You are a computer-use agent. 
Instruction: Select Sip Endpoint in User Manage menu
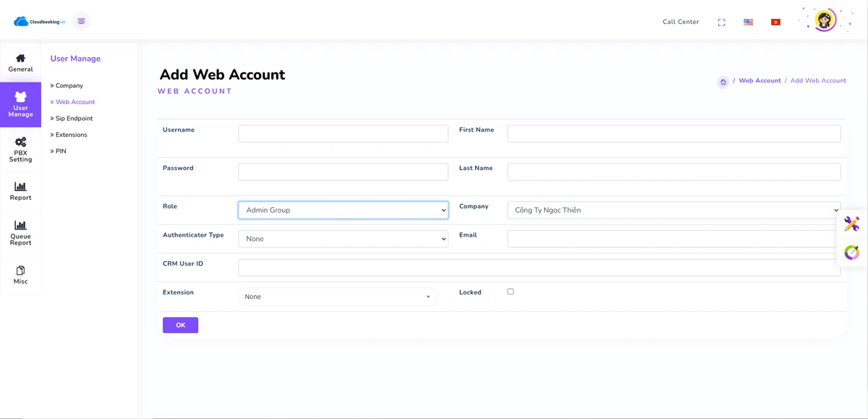pos(74,119)
